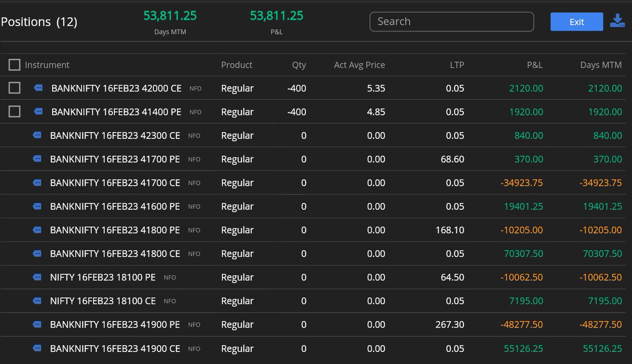Click the tag icon beside NIFTY 16FEB23 18100 CE
632x364 pixels.
pyautogui.click(x=37, y=301)
